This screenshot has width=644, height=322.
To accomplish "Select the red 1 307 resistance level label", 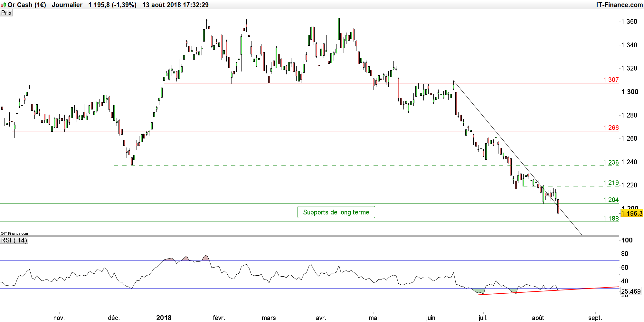I will coord(611,80).
